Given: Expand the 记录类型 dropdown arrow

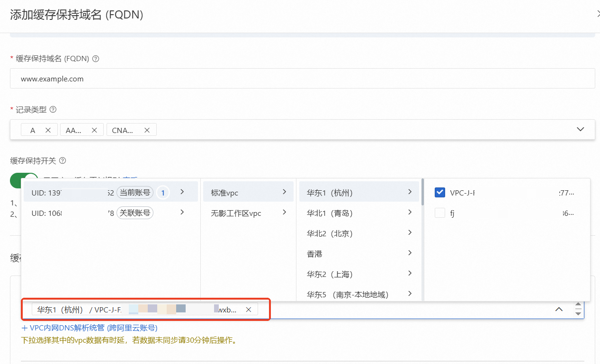Looking at the screenshot, I should [581, 129].
